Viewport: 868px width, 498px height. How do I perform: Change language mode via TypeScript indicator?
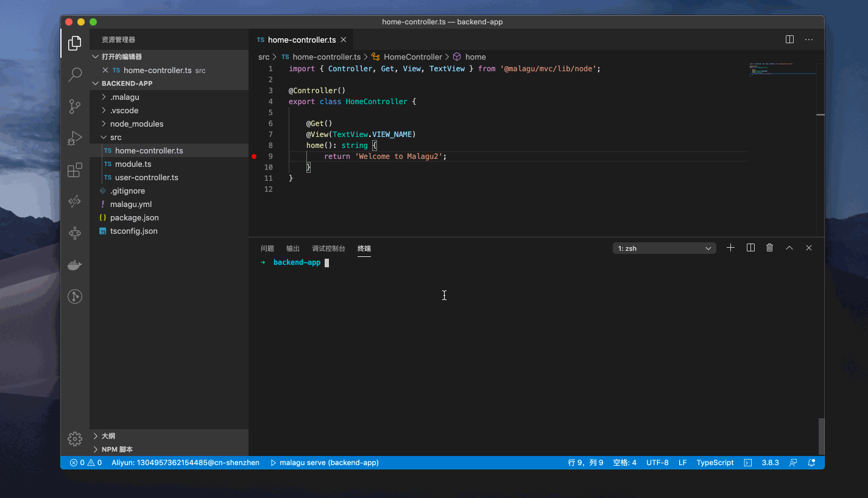point(715,463)
